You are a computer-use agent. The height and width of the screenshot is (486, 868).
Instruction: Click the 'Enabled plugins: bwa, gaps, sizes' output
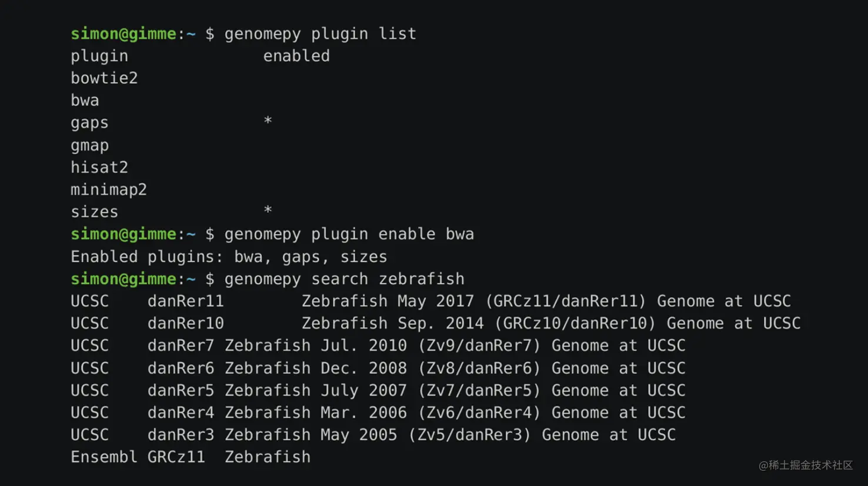click(229, 257)
